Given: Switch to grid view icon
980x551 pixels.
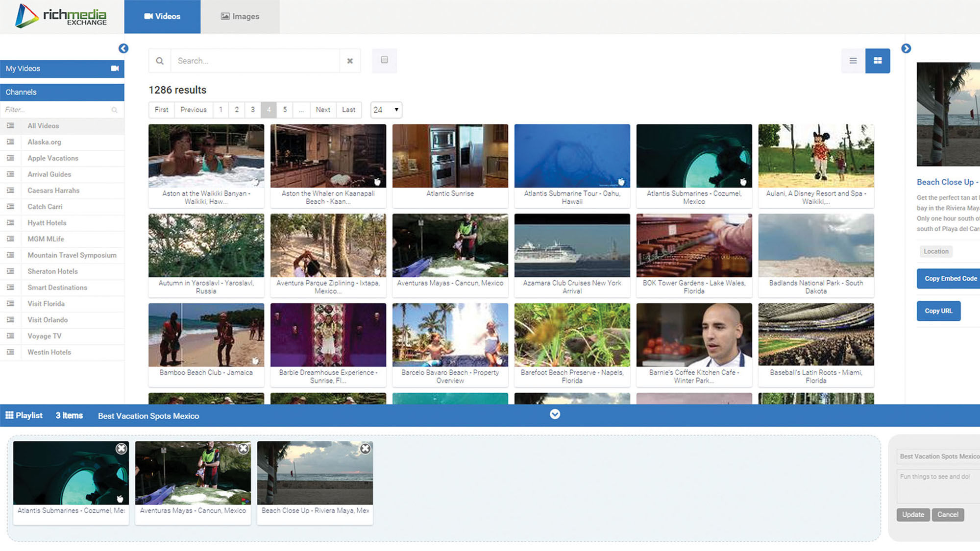Looking at the screenshot, I should pyautogui.click(x=878, y=61).
